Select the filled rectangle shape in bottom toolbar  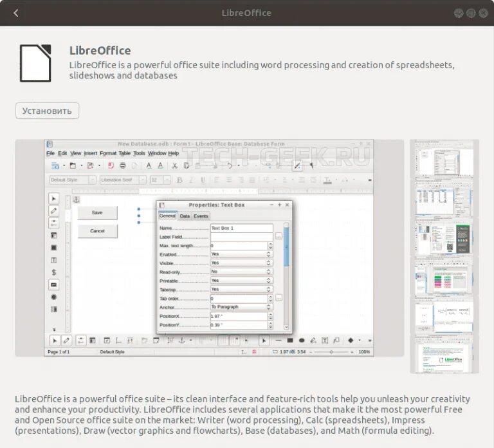click(290, 340)
